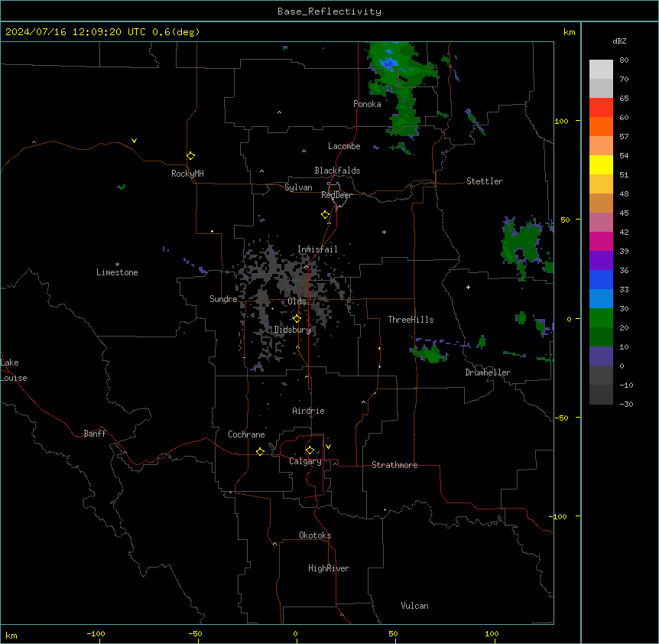Pick the magenta 42 dBZ legend swatch
Viewport: 659px width, 644px height.
[x=601, y=241]
